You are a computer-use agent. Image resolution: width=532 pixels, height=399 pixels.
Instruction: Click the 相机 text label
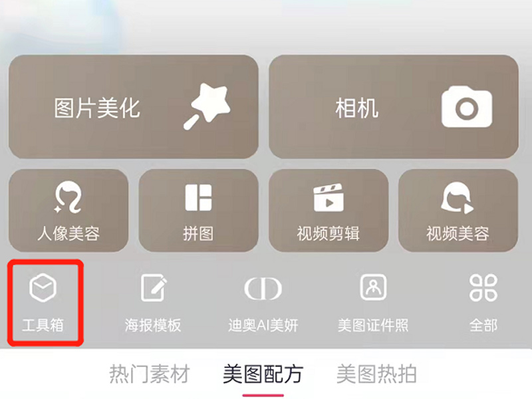tap(356, 108)
